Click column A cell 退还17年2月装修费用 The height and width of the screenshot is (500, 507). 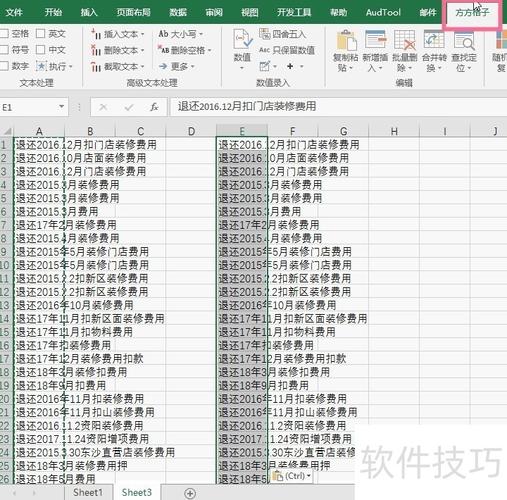39,225
